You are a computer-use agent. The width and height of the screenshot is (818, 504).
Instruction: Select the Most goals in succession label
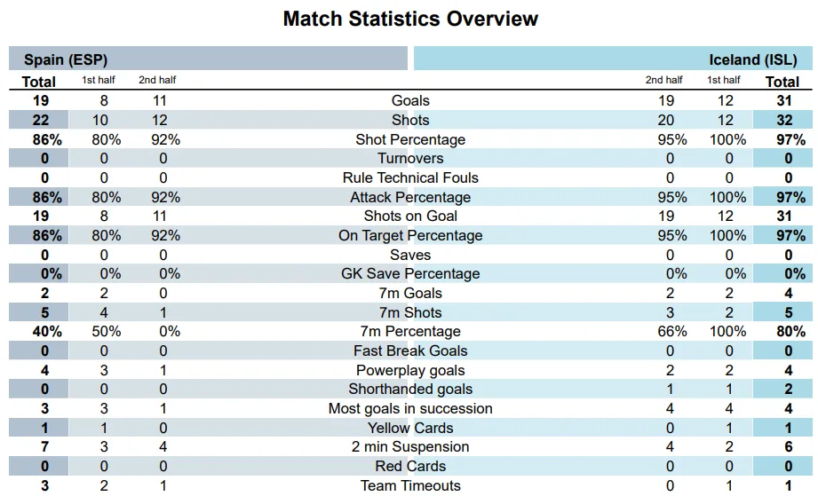click(410, 409)
